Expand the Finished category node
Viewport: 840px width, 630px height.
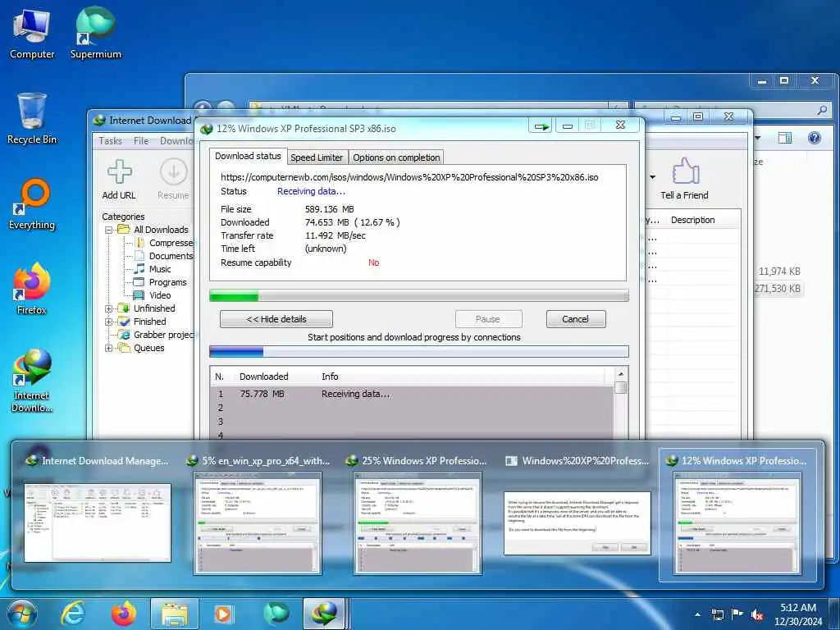(108, 322)
